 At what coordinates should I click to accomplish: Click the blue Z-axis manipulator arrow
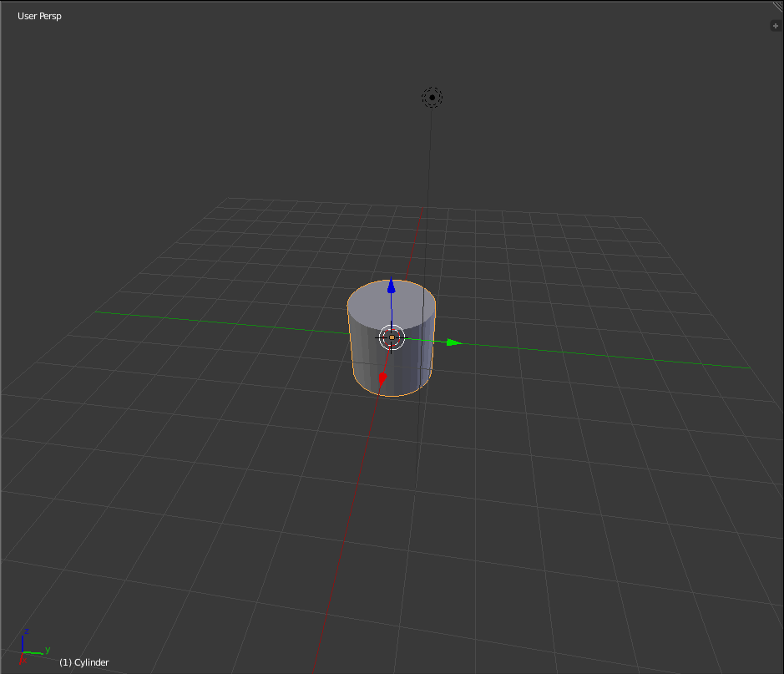click(391, 288)
